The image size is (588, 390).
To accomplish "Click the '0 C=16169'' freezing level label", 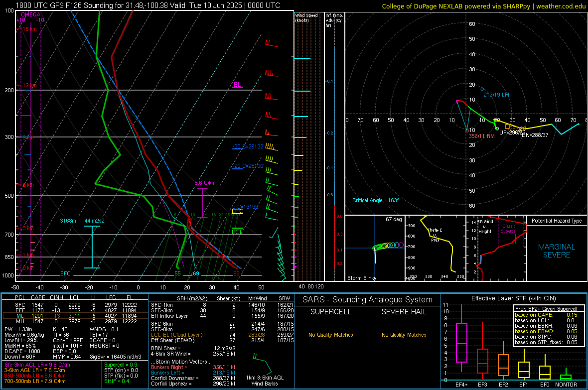I will [245, 207].
